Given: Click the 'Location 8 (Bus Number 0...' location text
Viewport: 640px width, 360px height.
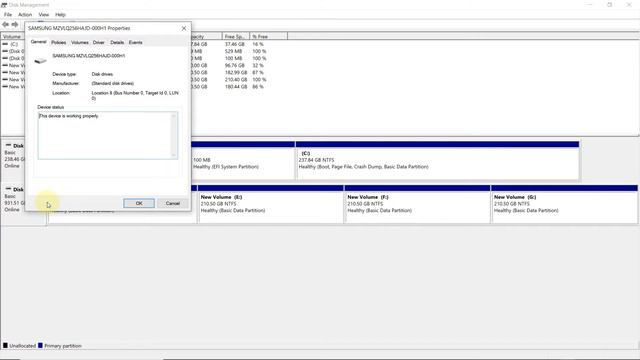Looking at the screenshot, I should 135,96.
